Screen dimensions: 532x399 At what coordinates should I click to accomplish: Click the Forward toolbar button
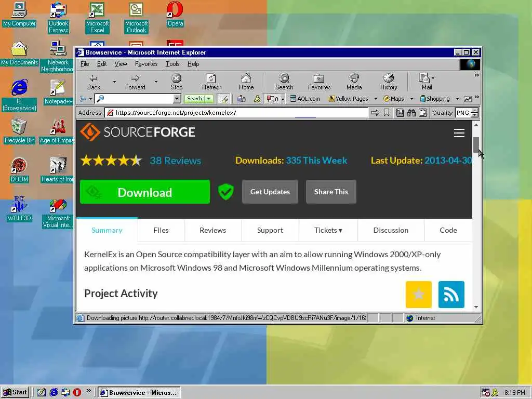point(135,82)
